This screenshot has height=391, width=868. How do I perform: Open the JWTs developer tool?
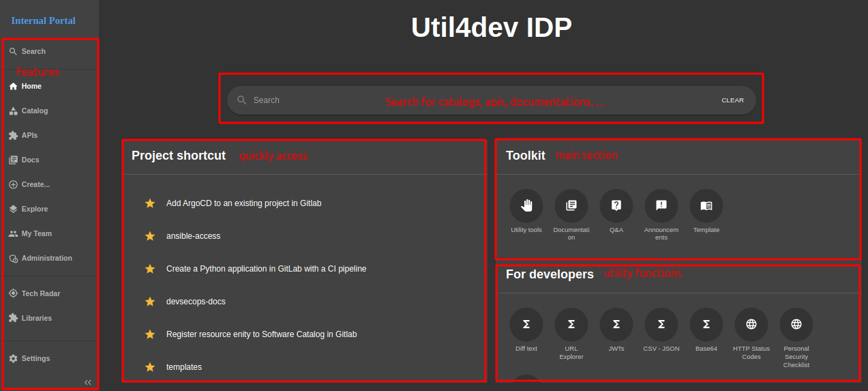point(616,324)
